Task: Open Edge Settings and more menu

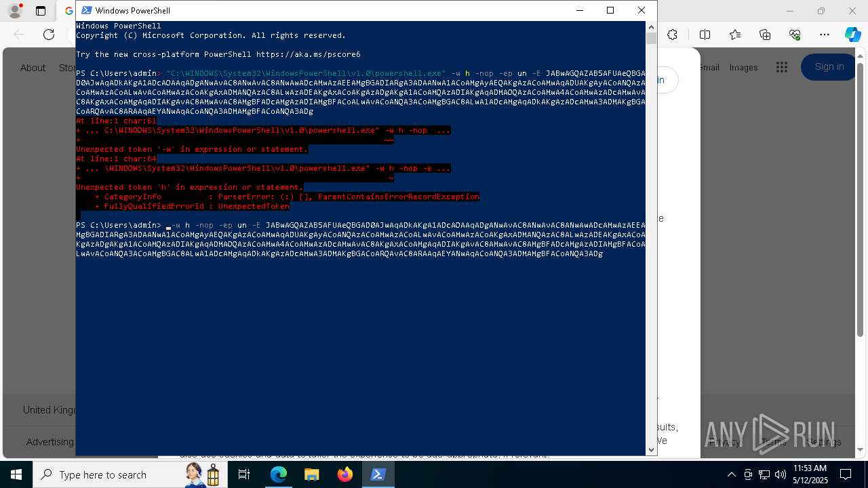Action: 825,35
